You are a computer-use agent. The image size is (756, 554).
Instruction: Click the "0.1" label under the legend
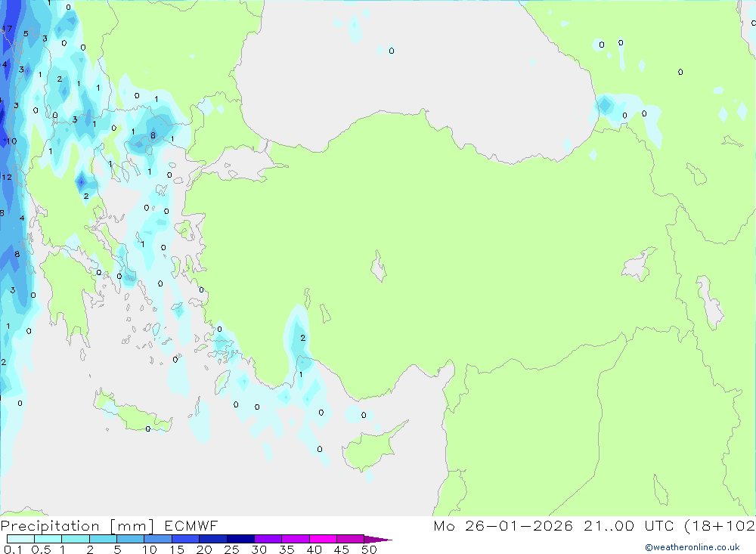pyautogui.click(x=13, y=549)
